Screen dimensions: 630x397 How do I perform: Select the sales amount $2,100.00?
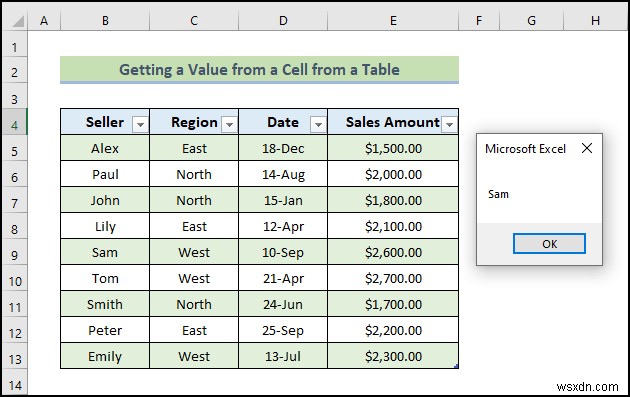click(x=393, y=226)
